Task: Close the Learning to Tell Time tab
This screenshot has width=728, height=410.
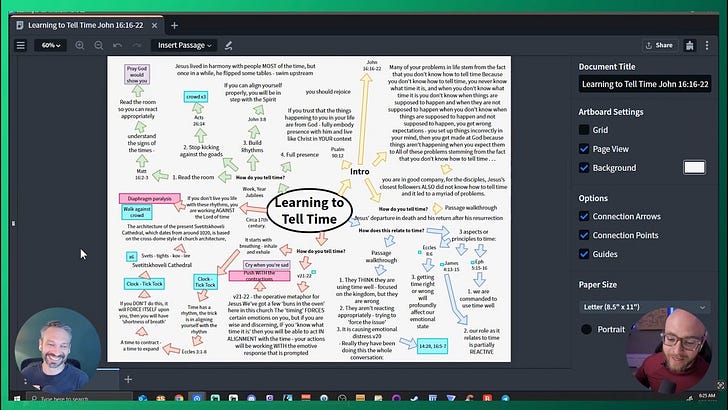Action: click(x=155, y=26)
